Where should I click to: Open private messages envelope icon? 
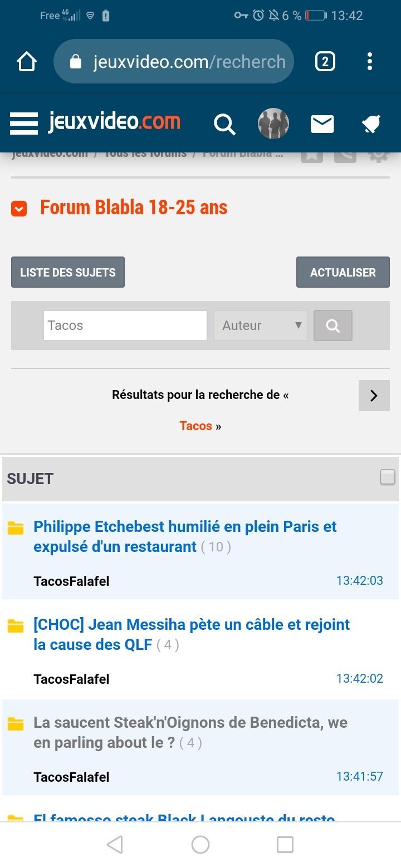click(x=322, y=124)
